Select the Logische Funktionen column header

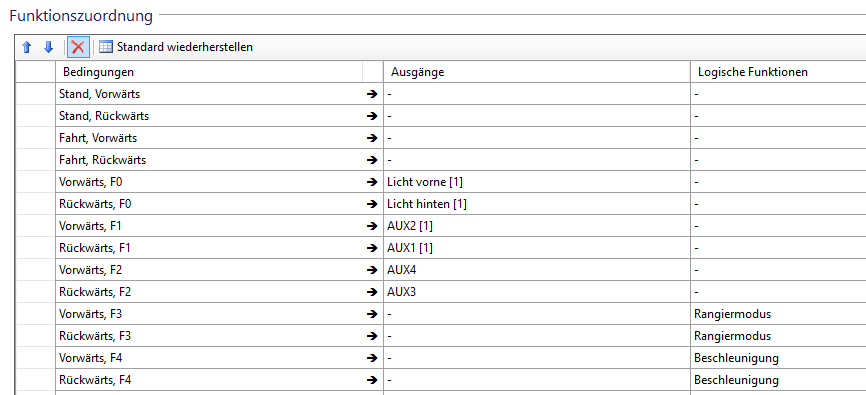point(778,72)
